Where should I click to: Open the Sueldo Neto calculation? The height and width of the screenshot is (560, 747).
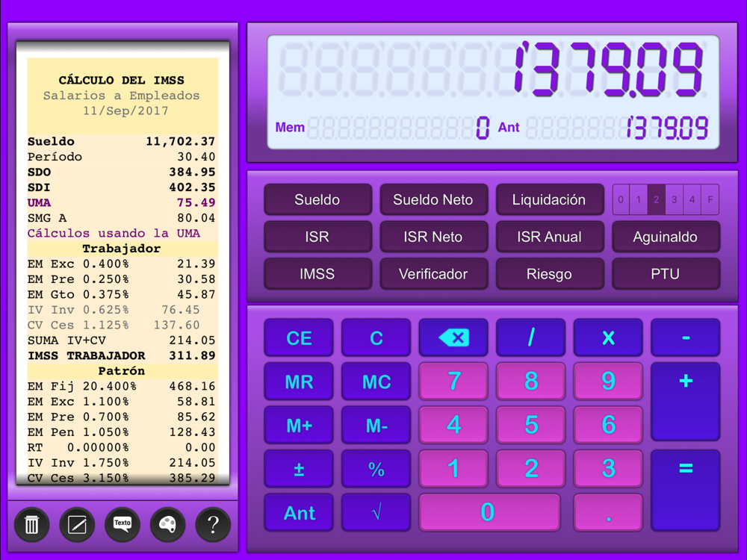(x=433, y=199)
